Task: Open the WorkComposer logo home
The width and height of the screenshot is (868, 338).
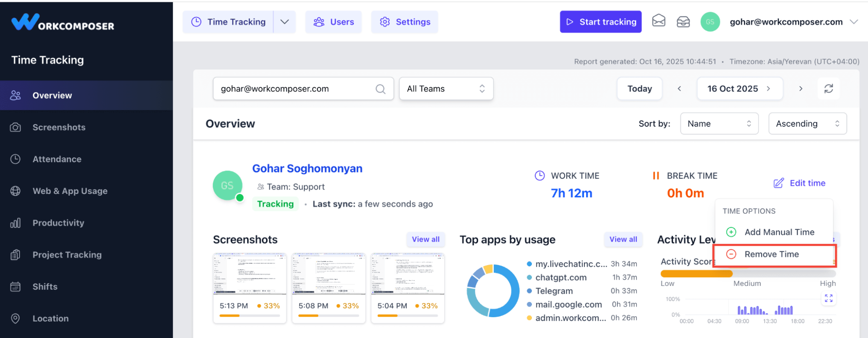Action: point(63,22)
